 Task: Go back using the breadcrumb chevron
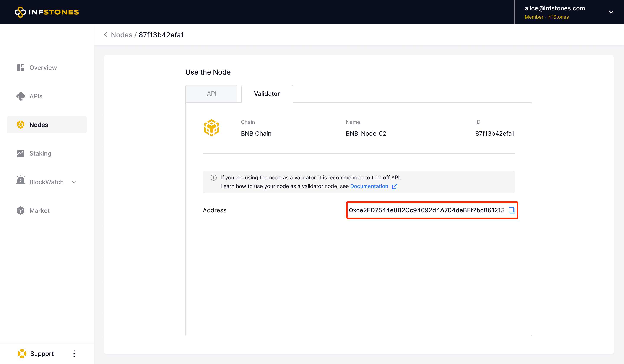106,35
